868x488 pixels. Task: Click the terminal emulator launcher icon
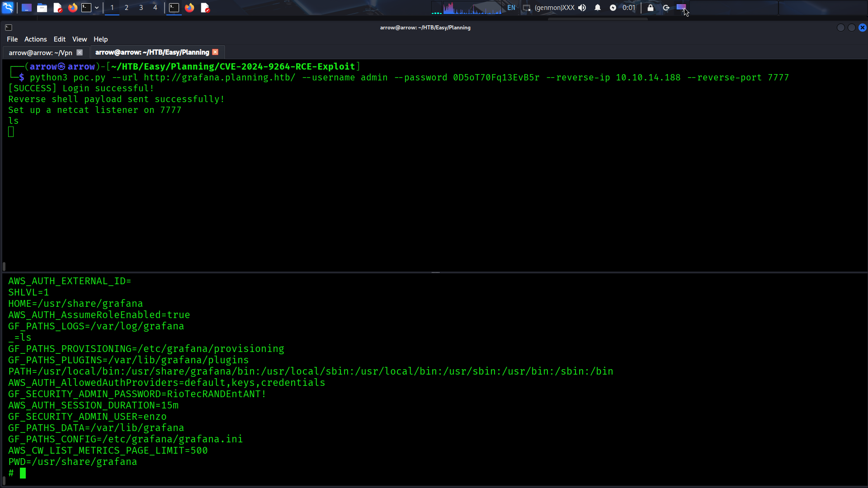pyautogui.click(x=86, y=8)
